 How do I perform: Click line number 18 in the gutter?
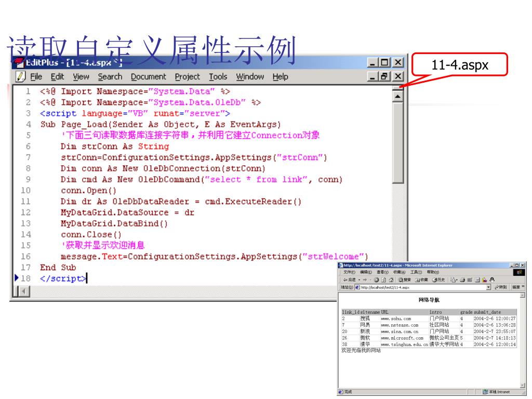(25, 278)
